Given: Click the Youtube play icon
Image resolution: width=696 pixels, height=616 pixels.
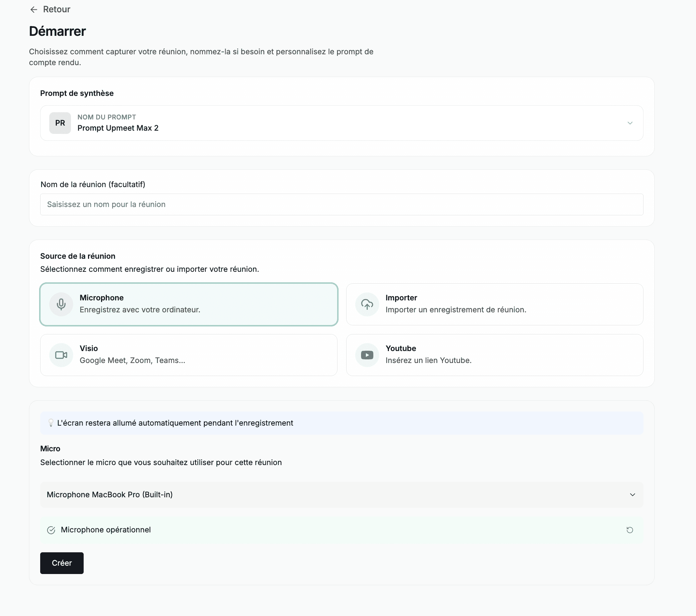Looking at the screenshot, I should (x=367, y=355).
